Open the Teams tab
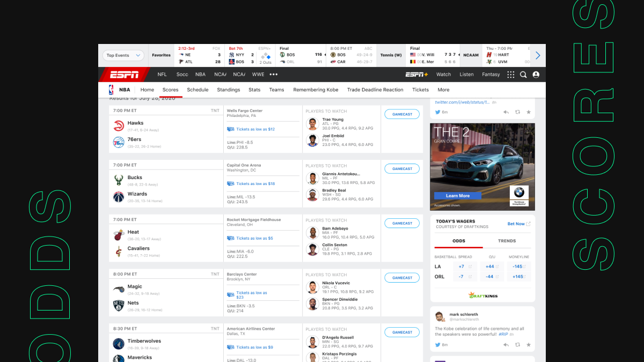This screenshot has width=644, height=362. coord(277,90)
